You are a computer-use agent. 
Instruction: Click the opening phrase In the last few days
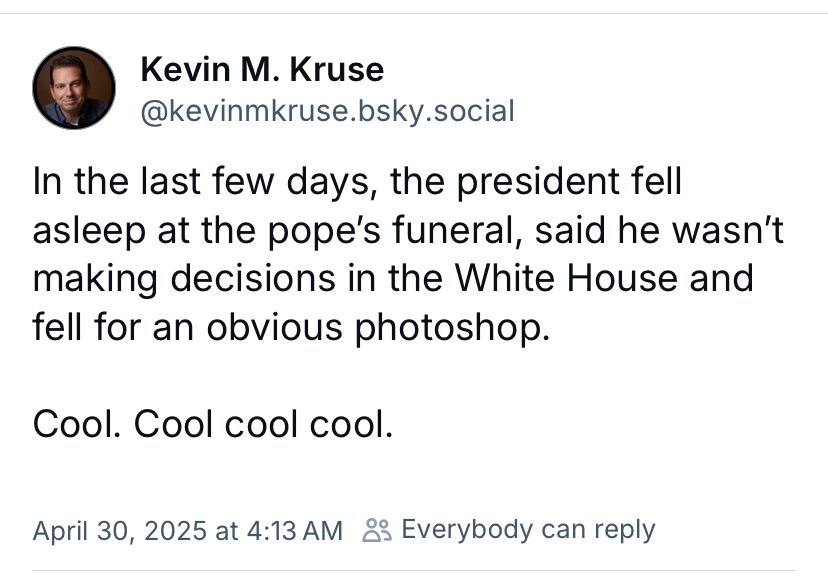pyautogui.click(x=205, y=181)
